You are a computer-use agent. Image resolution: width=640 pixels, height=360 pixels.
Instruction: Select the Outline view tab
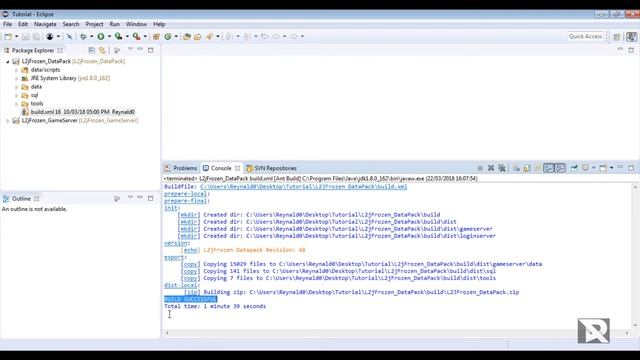point(21,198)
